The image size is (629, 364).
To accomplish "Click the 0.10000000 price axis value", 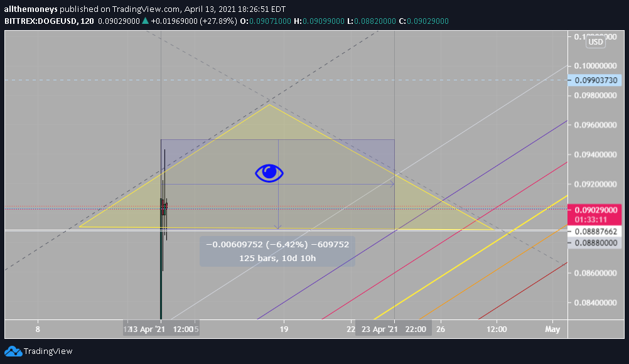I will 595,66.
